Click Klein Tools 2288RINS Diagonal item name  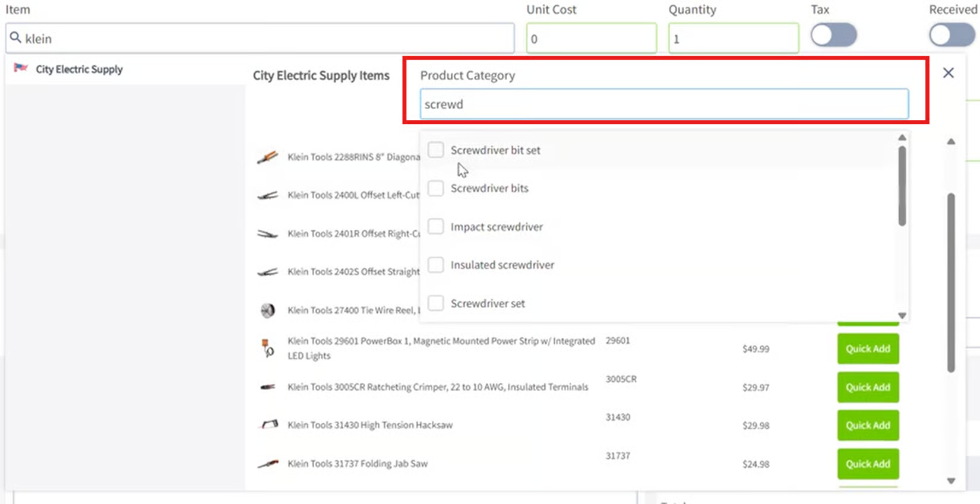pyautogui.click(x=353, y=157)
